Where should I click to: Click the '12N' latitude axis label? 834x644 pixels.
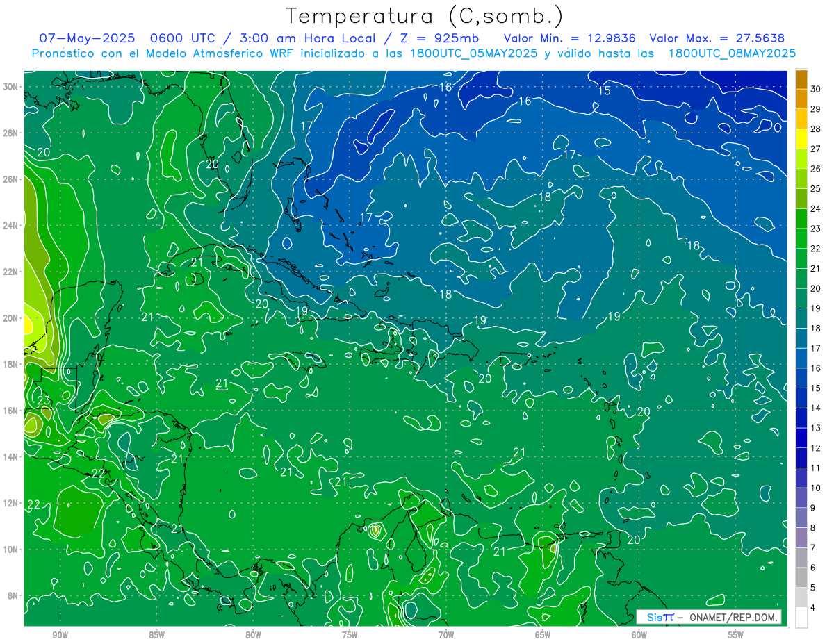click(11, 503)
